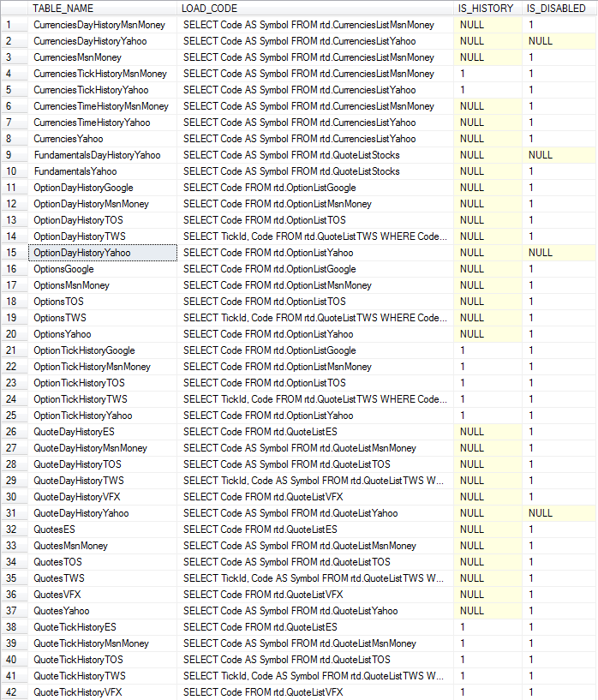Select the CurrenciesTimeHistoryYahoo cell

[103, 123]
